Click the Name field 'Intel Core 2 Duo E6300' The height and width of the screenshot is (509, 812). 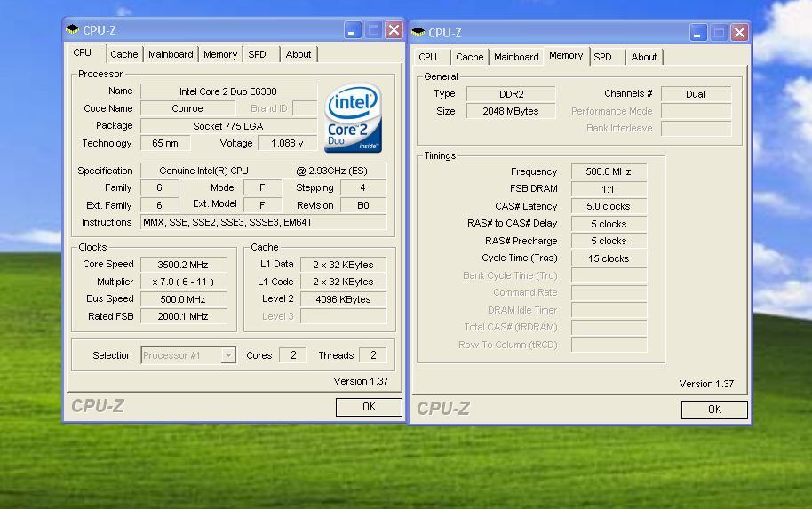coord(228,91)
